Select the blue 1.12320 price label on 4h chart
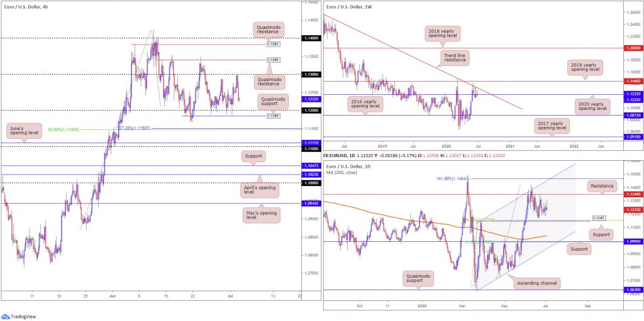 click(311, 99)
